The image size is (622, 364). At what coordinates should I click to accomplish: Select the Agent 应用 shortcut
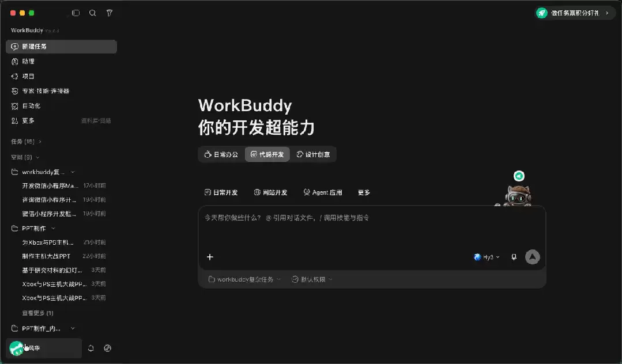coord(322,192)
